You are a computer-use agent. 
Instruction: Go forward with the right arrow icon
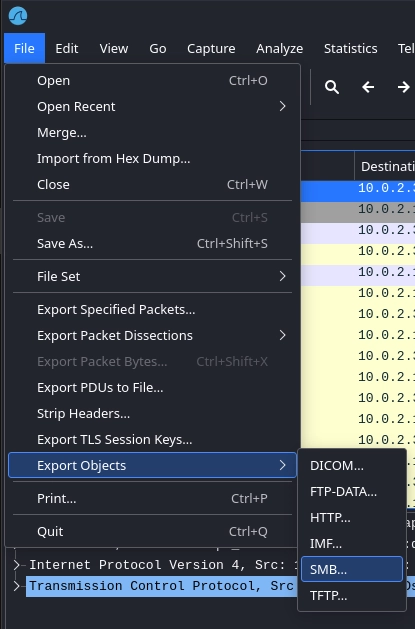[403, 87]
